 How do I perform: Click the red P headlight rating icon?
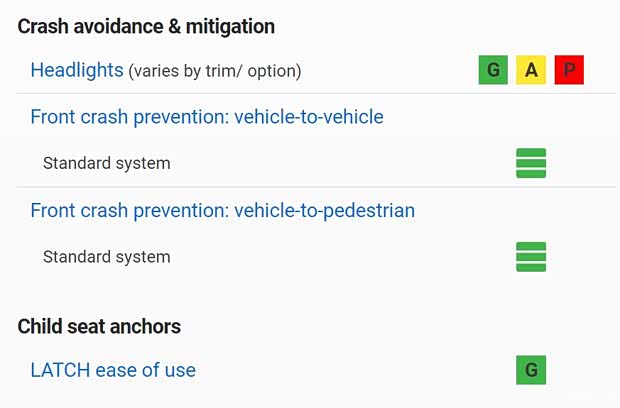coord(569,70)
